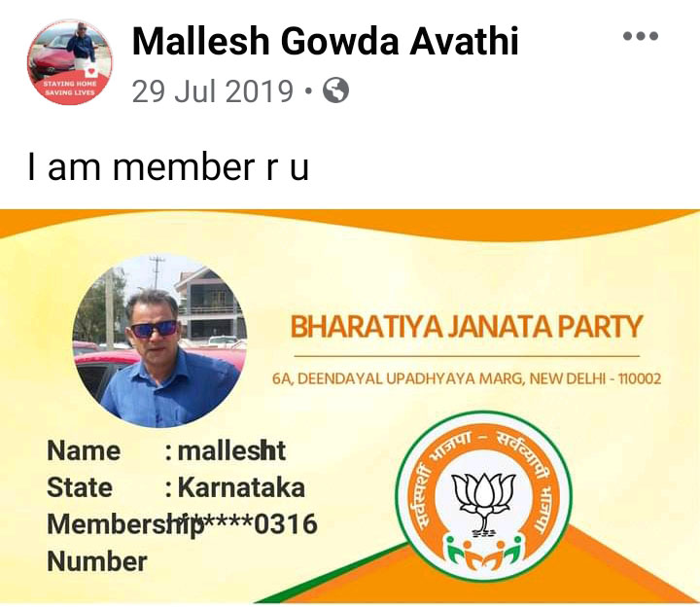The height and width of the screenshot is (609, 700).
Task: Tap the people figures icon below lotus
Action: pyautogui.click(x=484, y=553)
